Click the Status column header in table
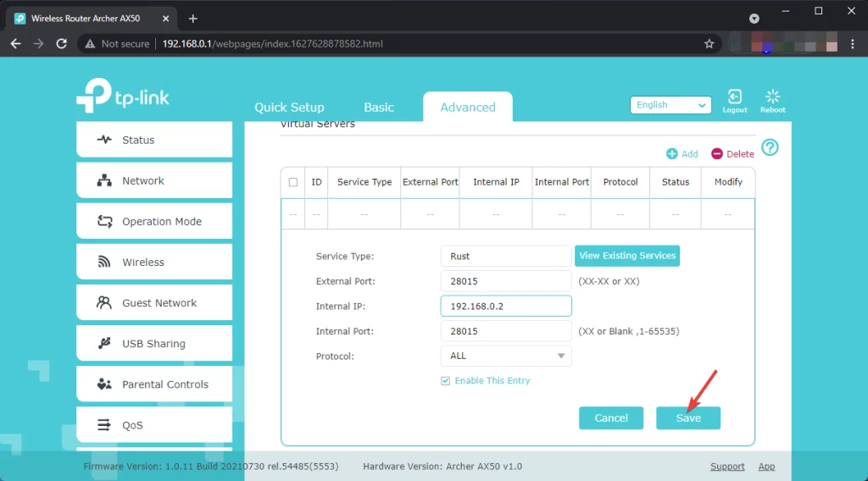The width and height of the screenshot is (868, 481). 676,182
